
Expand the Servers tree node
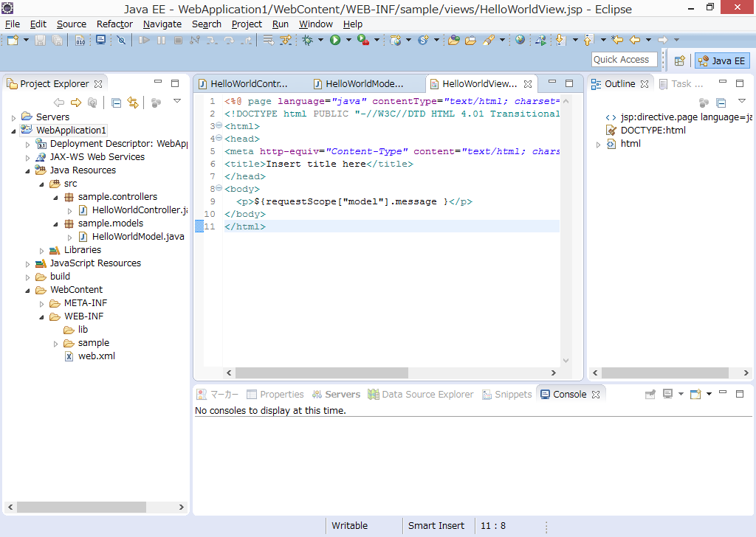[x=13, y=117]
